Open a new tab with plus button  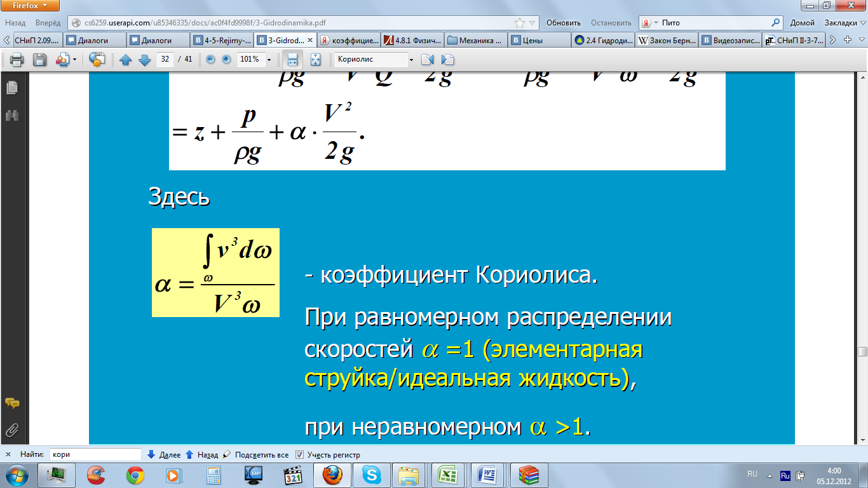click(x=846, y=40)
